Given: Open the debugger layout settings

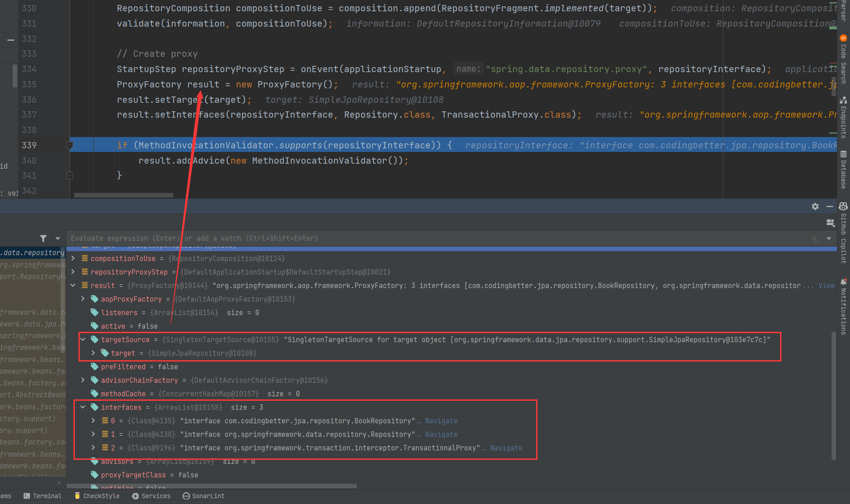Looking at the screenshot, I should pyautogui.click(x=830, y=223).
